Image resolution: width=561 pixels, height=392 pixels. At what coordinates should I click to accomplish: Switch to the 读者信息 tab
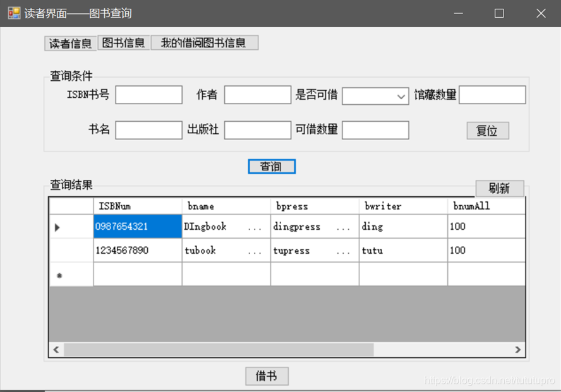click(x=69, y=43)
